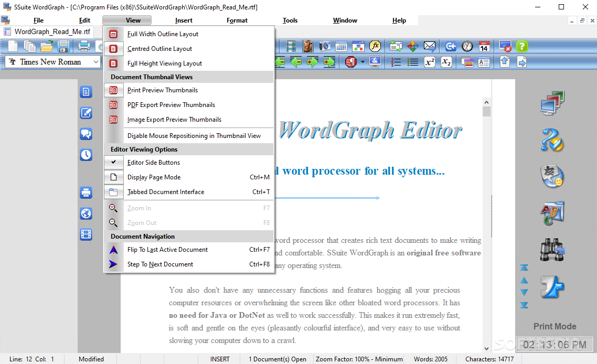Click the jump-to-top navigation arrow
This screenshot has height=364, width=597.
pos(524,267)
